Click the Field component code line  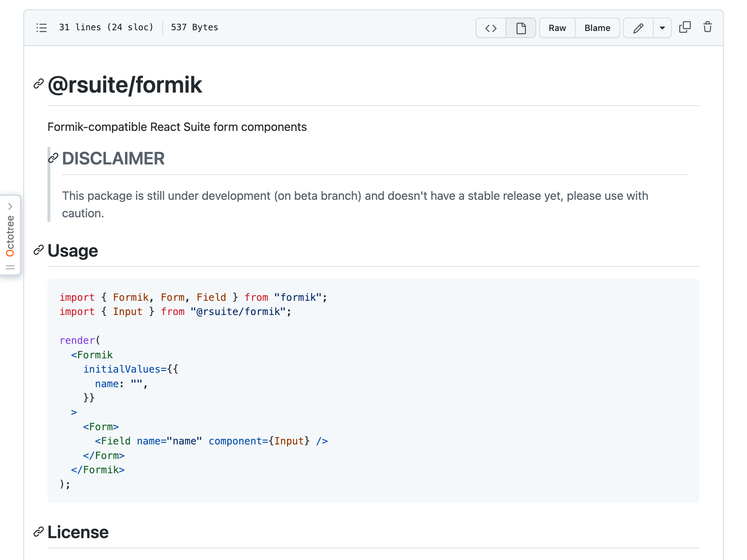pos(211,441)
